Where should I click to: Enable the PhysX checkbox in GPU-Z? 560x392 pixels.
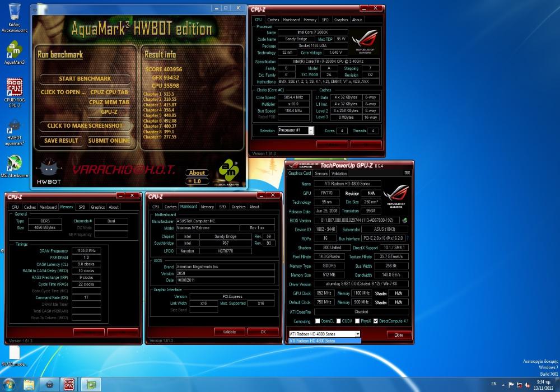click(357, 321)
